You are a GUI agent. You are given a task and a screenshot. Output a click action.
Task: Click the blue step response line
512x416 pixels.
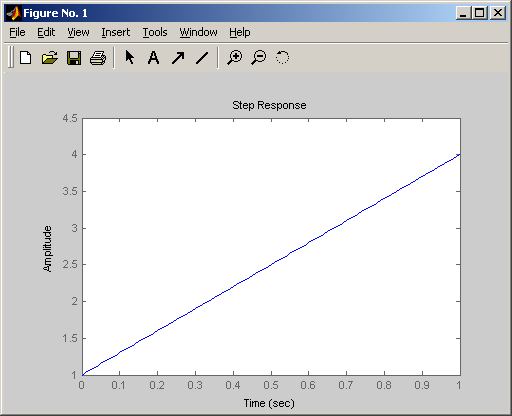(x=271, y=265)
